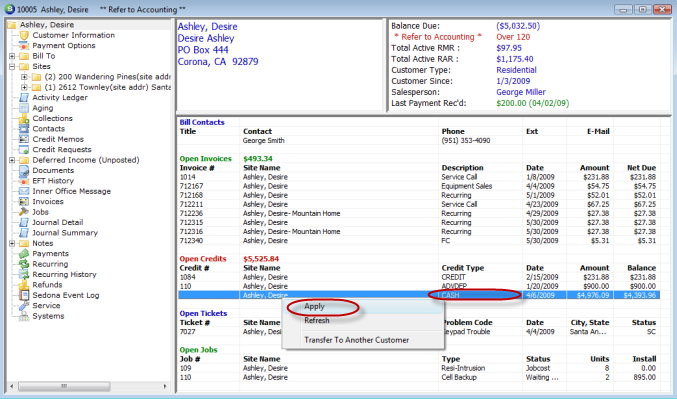The image size is (677, 399).
Task: Open Sedona Event Log tree item
Action: (x=66, y=295)
